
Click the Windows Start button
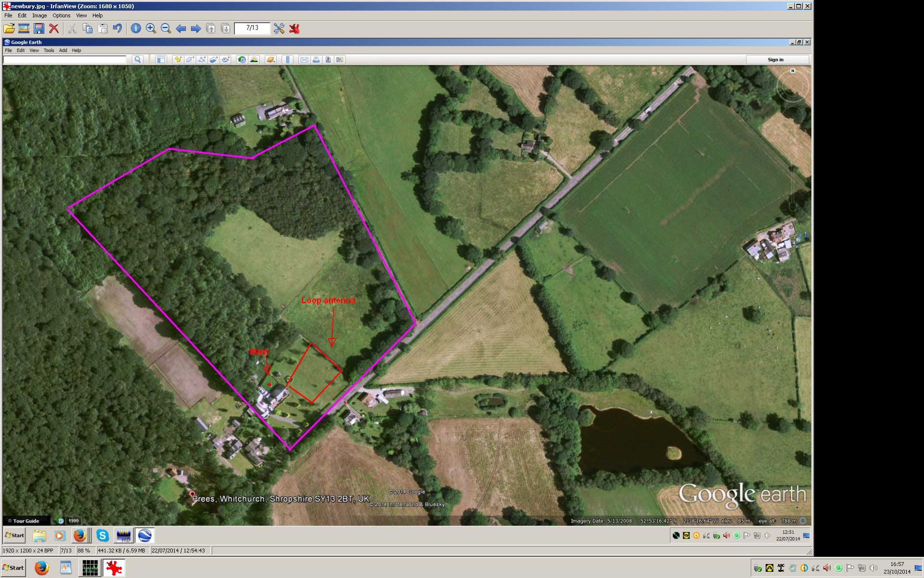[13, 567]
